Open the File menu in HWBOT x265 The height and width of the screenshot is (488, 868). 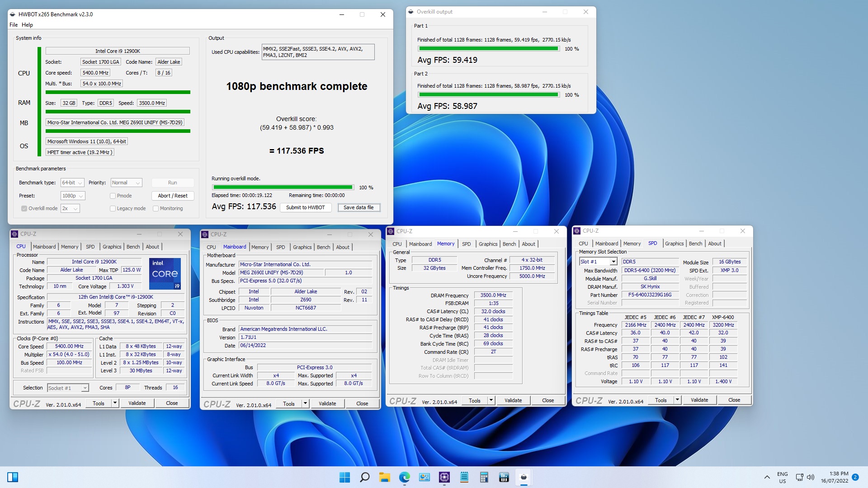(14, 25)
